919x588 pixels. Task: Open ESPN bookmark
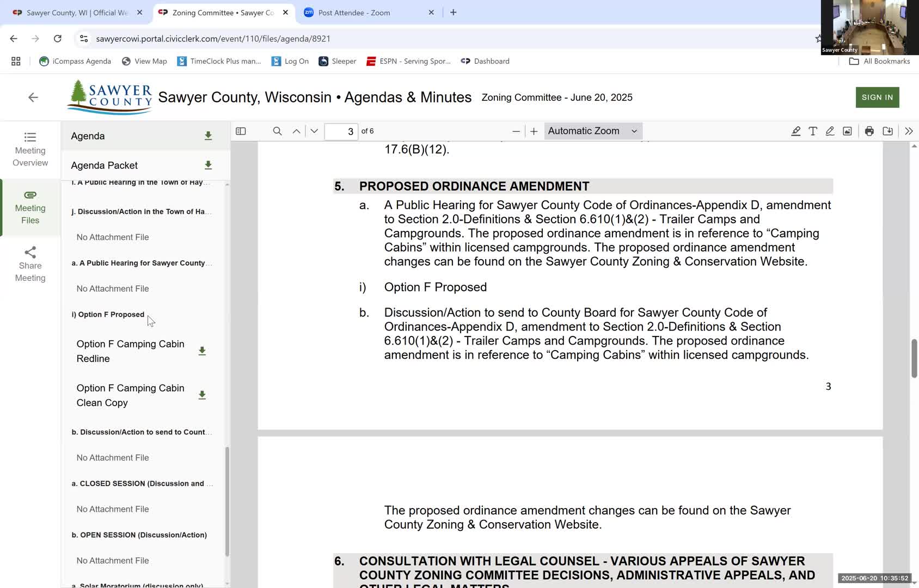408,62
